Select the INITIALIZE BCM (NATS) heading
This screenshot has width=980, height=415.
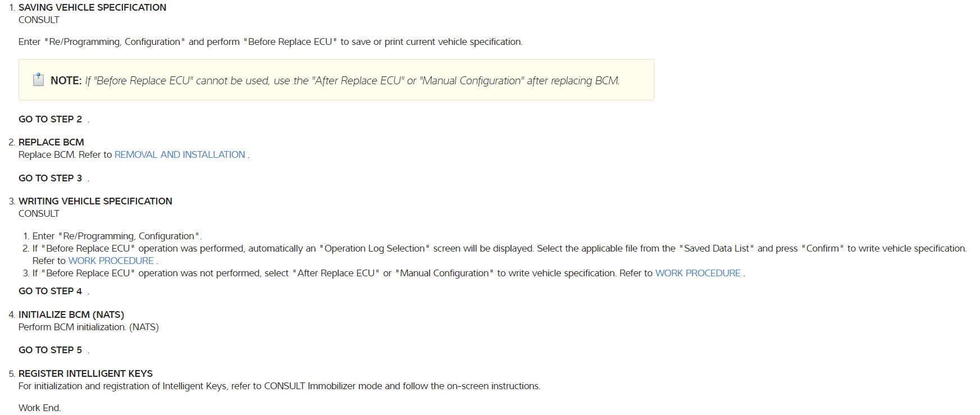coord(71,314)
